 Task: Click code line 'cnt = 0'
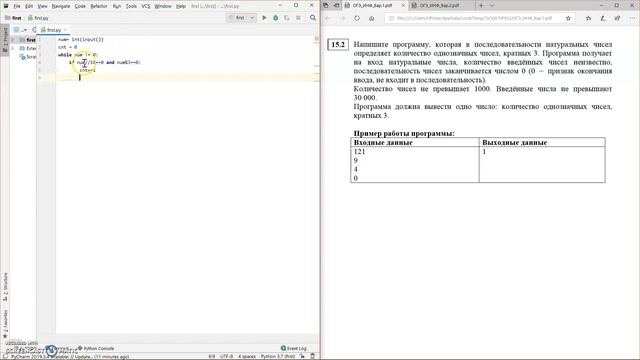click(67, 47)
